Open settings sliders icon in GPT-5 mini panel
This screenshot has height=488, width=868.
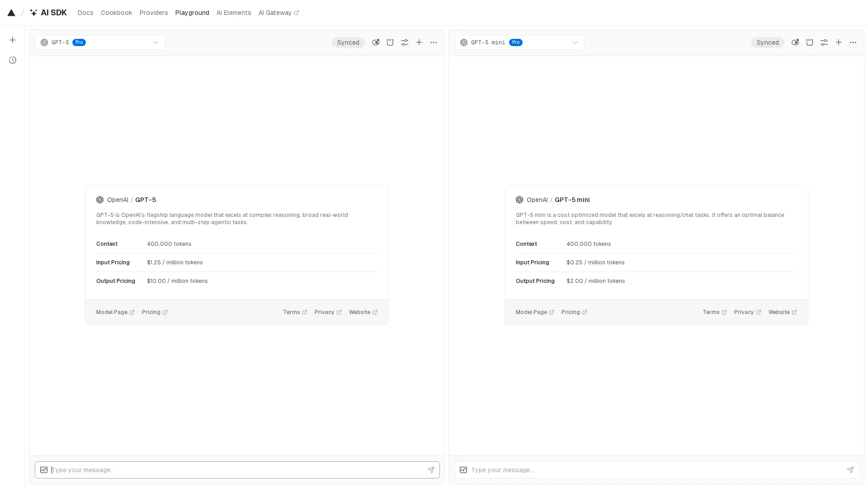coord(824,42)
